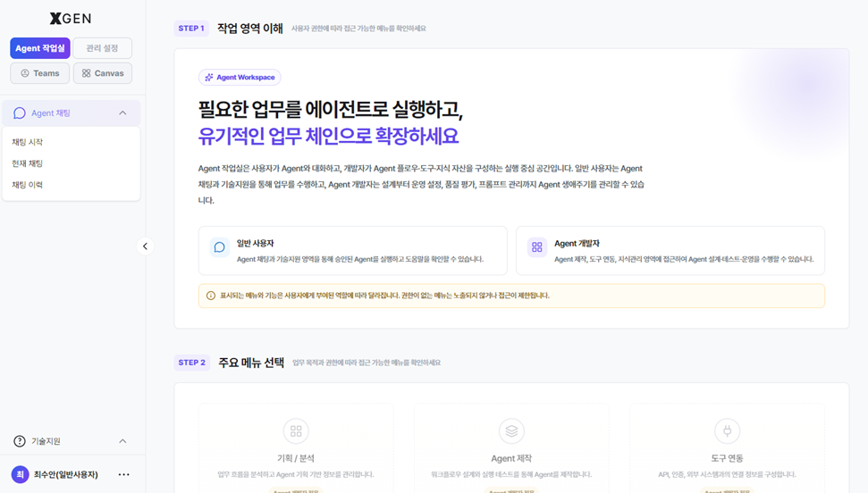Viewport: 868px width, 493px height.
Task: Click the 기획 / 분석 grid icon
Action: click(x=296, y=431)
